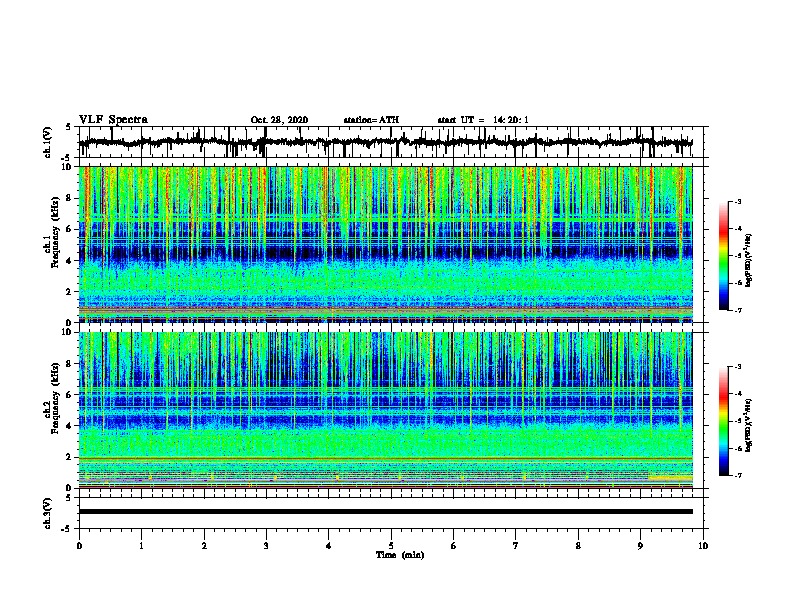792x612 pixels.
Task: Click the lower color bar's log(PSD) label
Action: (749, 425)
